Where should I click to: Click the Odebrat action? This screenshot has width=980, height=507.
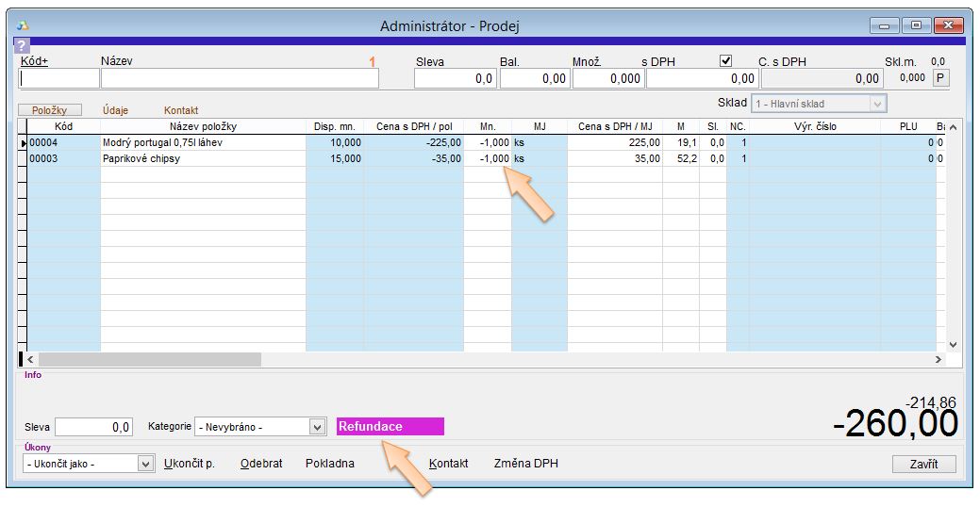261,464
